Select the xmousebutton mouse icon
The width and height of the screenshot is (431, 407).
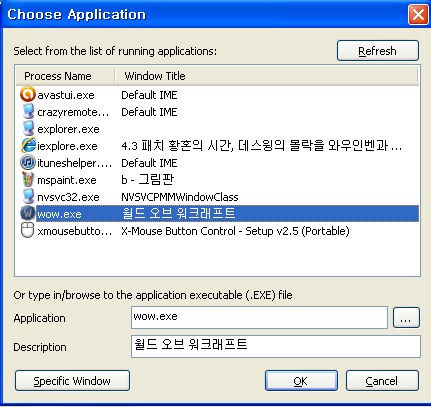[27, 230]
